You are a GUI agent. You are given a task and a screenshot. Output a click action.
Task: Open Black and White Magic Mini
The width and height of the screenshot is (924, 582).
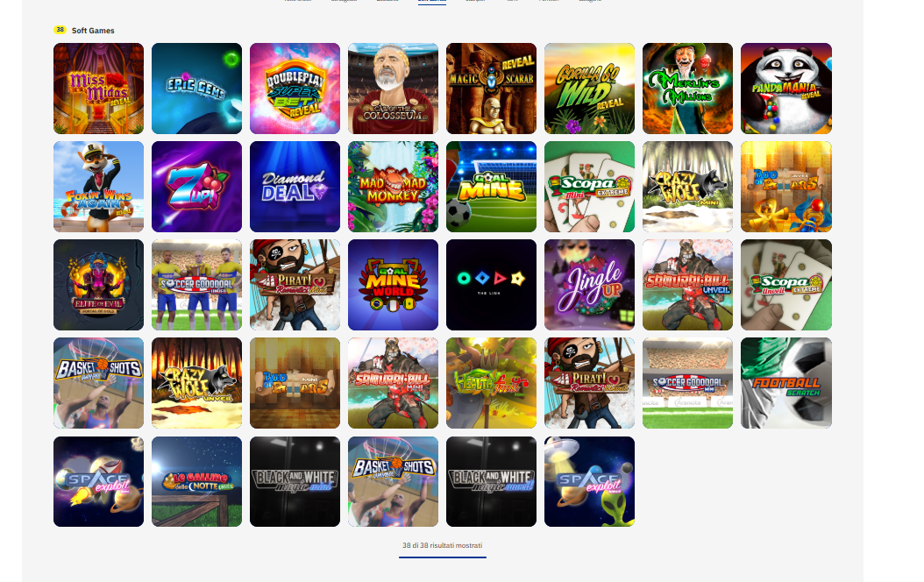tap(295, 481)
